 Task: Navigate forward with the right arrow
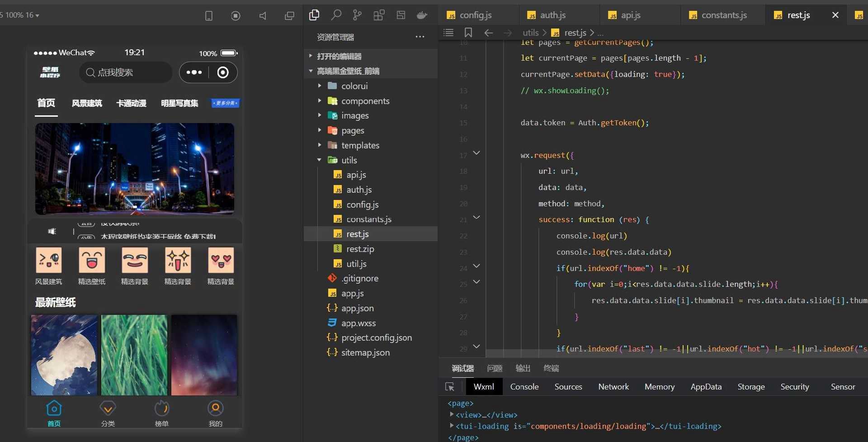pyautogui.click(x=508, y=33)
